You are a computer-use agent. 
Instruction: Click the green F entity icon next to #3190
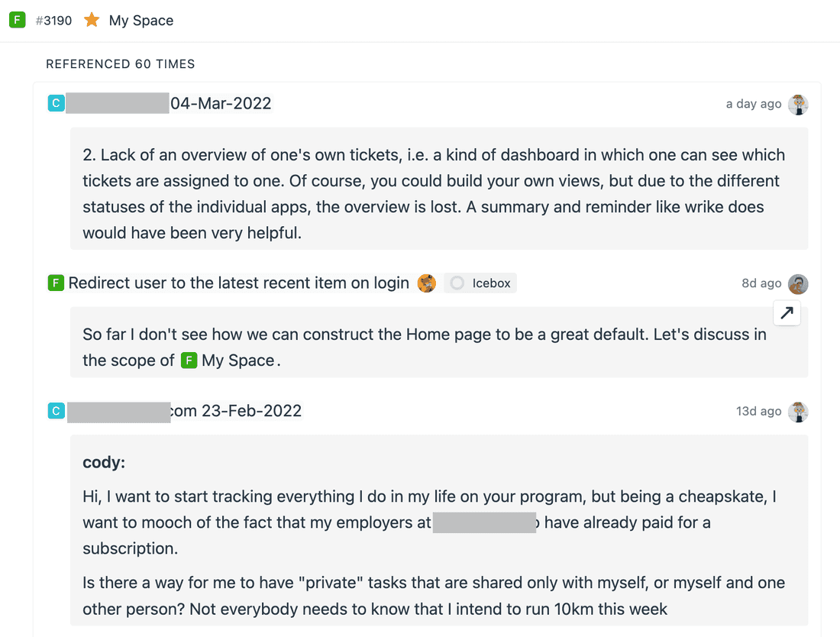tap(17, 20)
